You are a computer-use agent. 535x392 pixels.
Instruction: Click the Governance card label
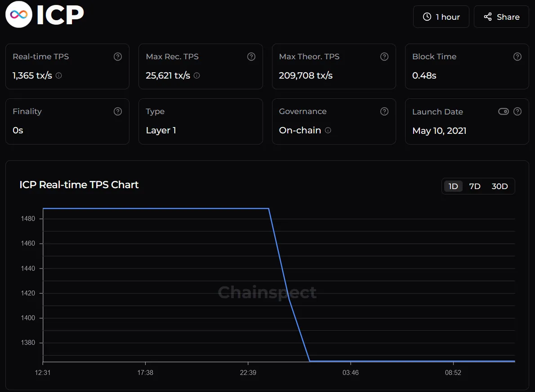coord(303,111)
